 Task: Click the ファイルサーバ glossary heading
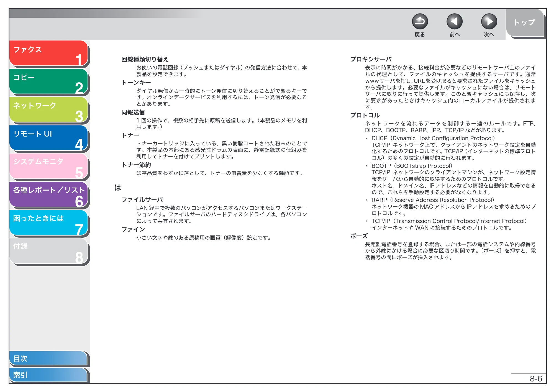[142, 200]
